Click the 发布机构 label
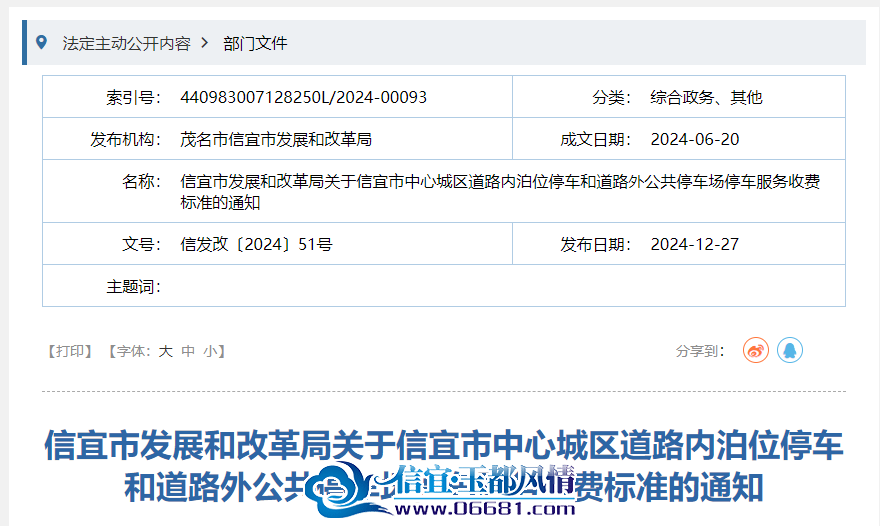This screenshot has height=526, width=880. pos(126,139)
